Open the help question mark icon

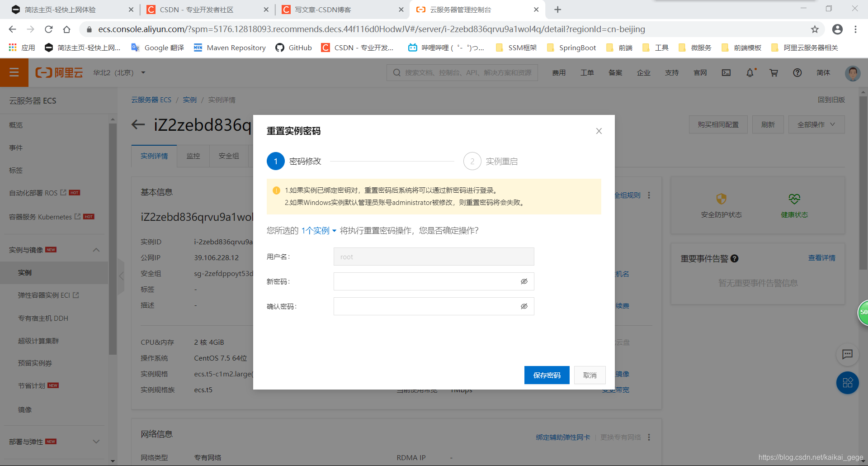pyautogui.click(x=797, y=72)
